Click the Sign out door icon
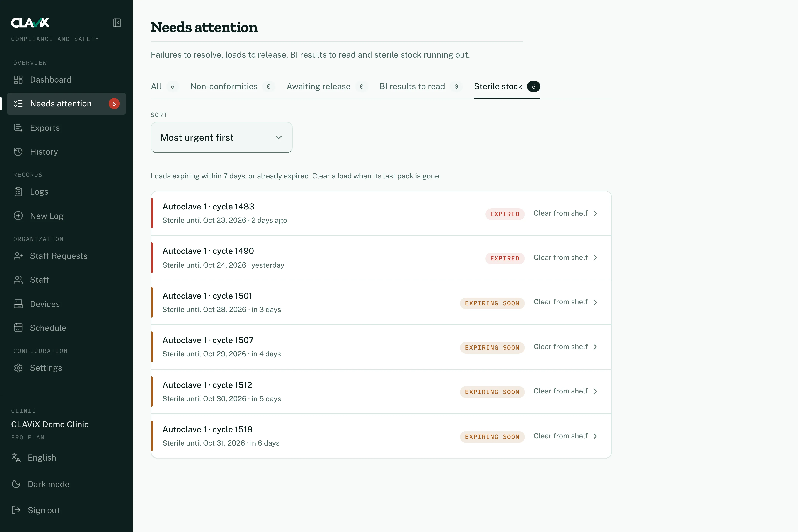 click(16, 510)
